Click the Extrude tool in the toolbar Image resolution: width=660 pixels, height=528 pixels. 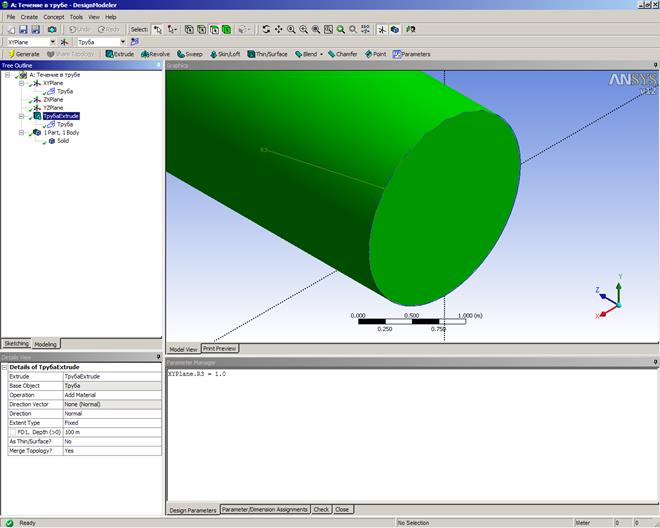pos(121,54)
